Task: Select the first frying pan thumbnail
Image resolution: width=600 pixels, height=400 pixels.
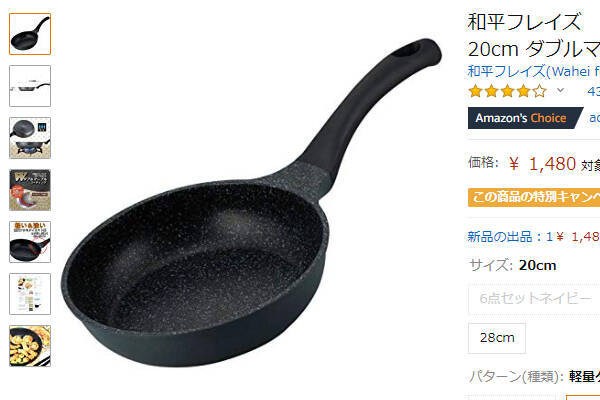Action: 30,34
